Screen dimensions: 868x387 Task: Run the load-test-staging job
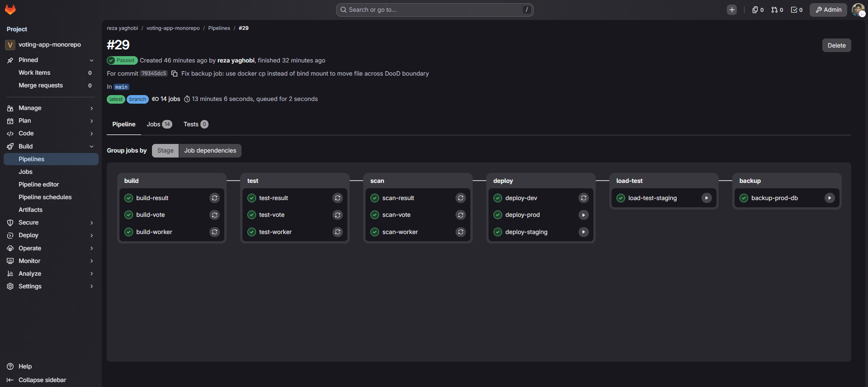(x=707, y=198)
